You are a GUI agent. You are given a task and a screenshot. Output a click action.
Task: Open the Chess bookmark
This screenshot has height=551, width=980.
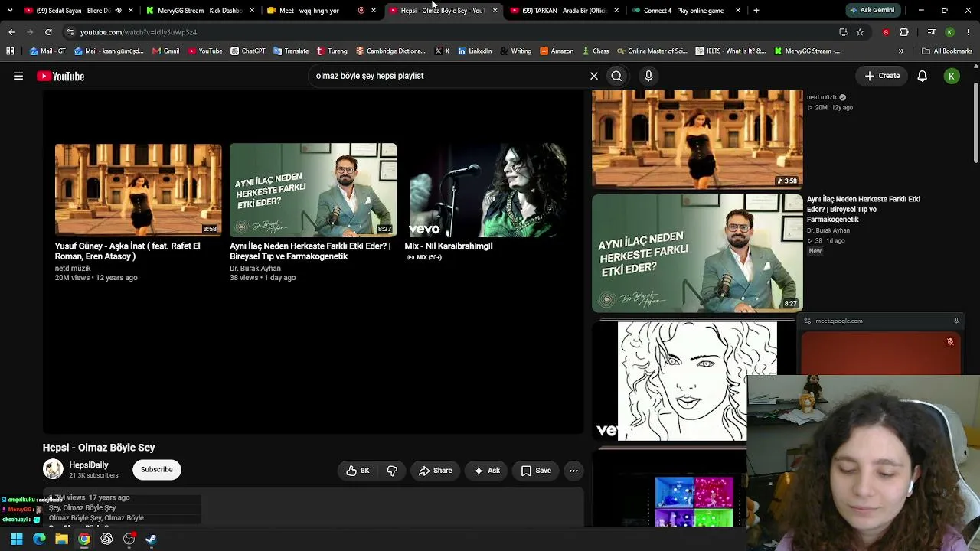click(595, 51)
